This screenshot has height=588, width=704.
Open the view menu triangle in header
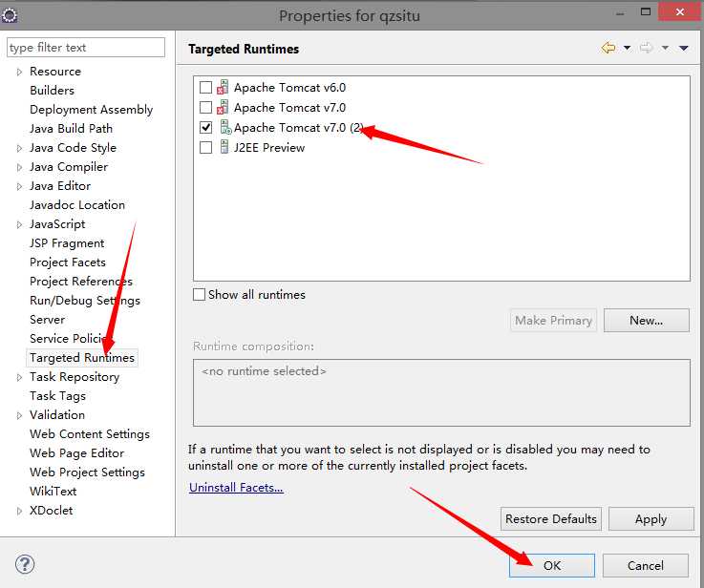tap(684, 48)
